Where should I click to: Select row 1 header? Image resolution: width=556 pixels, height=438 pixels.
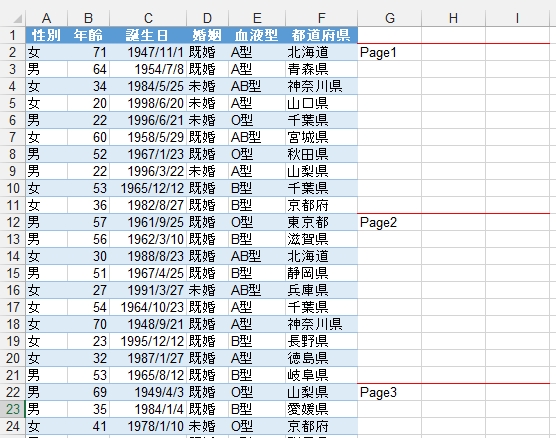[13, 35]
